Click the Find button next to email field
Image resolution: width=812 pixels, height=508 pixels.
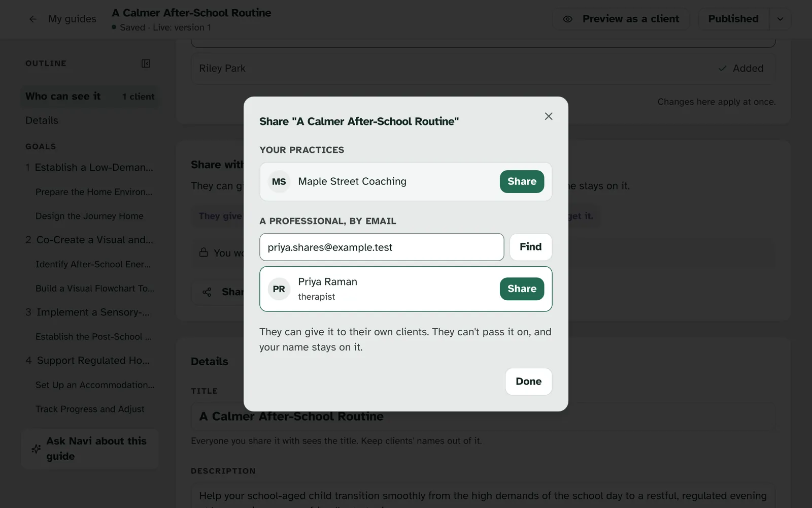coord(530,247)
